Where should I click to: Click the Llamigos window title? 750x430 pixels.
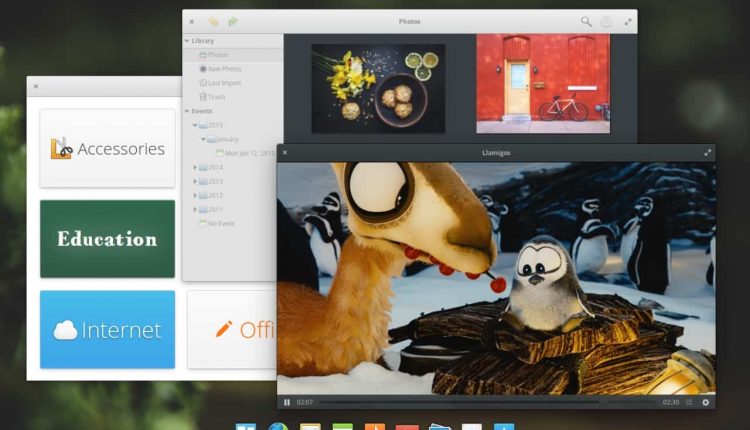coord(496,153)
